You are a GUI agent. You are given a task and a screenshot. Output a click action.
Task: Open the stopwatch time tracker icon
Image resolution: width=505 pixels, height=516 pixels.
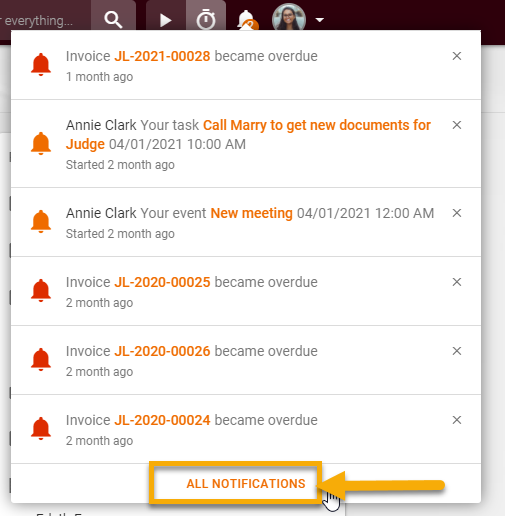click(206, 19)
